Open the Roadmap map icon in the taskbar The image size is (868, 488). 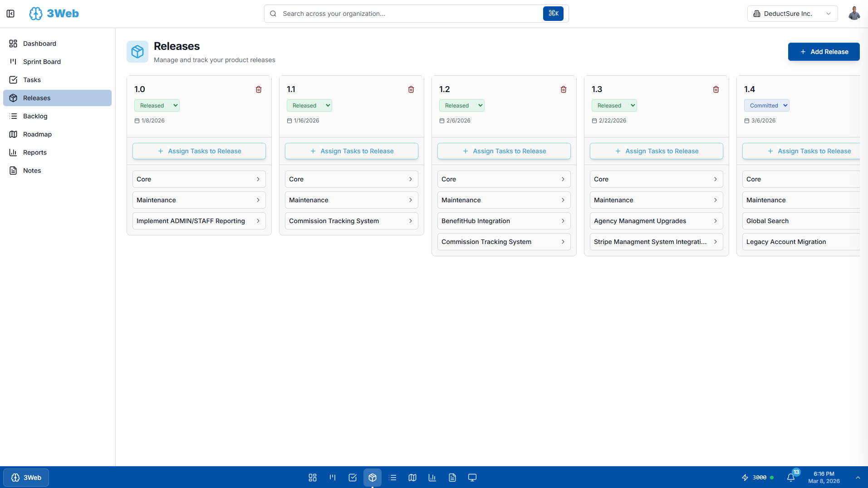(x=412, y=477)
